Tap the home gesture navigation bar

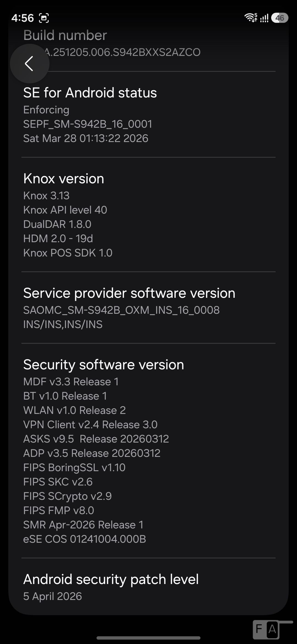pyautogui.click(x=148, y=638)
